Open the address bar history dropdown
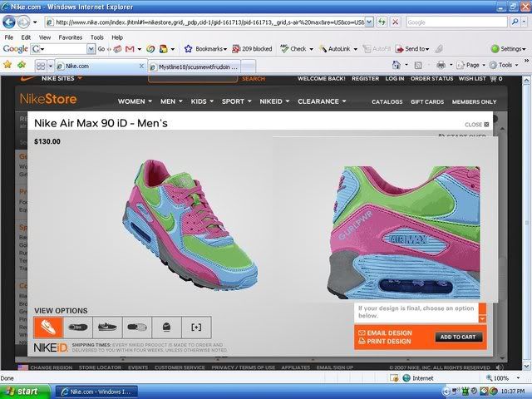Screen dimensions: 532x399 click(x=369, y=22)
